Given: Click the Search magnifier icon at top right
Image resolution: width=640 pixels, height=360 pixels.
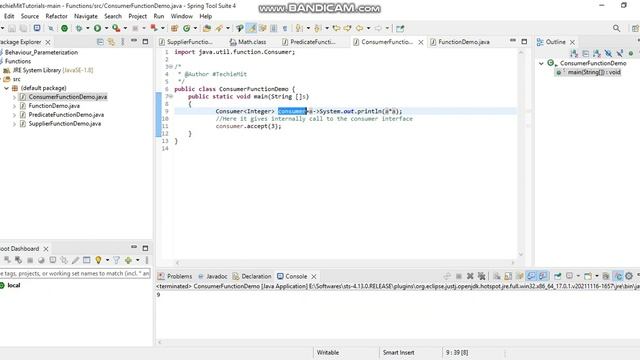Looking at the screenshot, I should click(x=616, y=28).
